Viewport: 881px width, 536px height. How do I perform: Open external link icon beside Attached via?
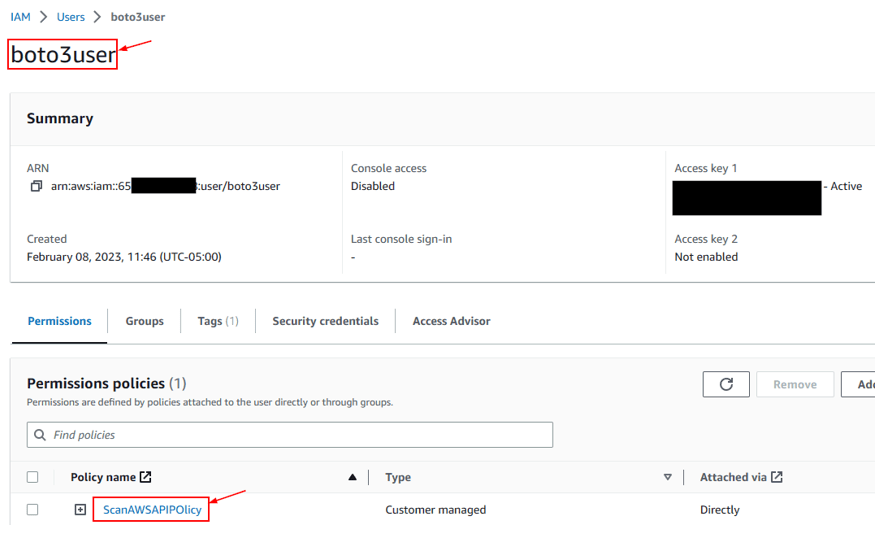pos(777,477)
